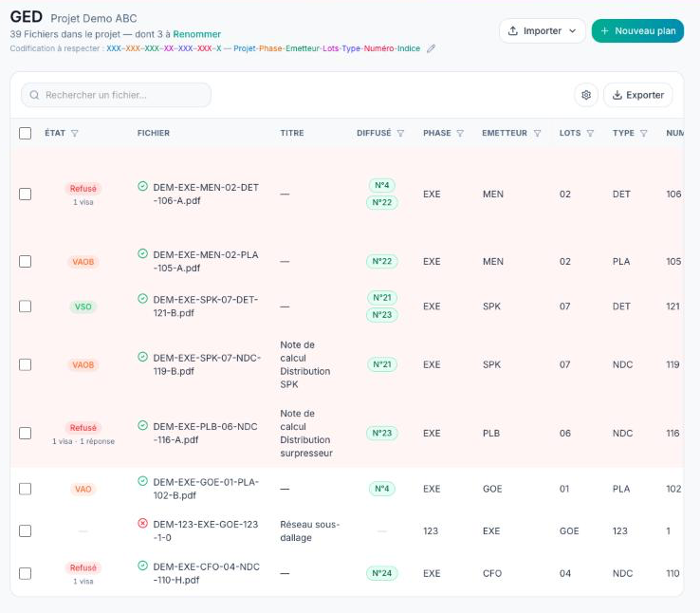
Task: Click VAOB status of DEM-EXE-MEN-02-PLA-105-A.pdf
Action: pyautogui.click(x=83, y=262)
